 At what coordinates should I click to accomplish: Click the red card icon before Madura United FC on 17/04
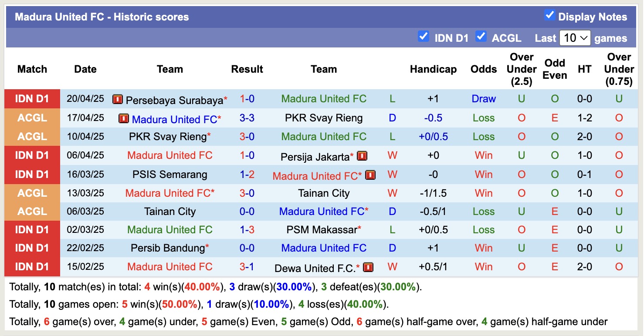[x=123, y=118]
